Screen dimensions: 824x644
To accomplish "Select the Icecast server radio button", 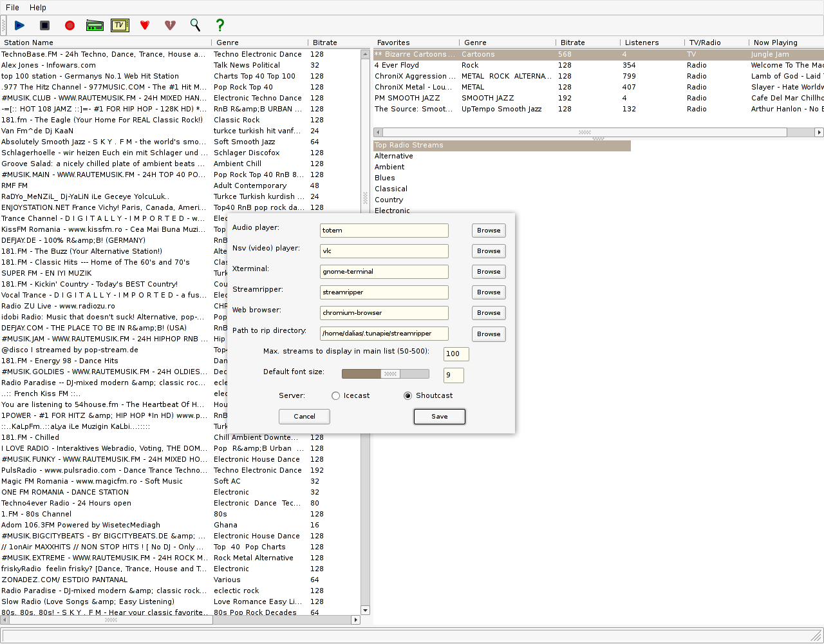I will (x=336, y=395).
